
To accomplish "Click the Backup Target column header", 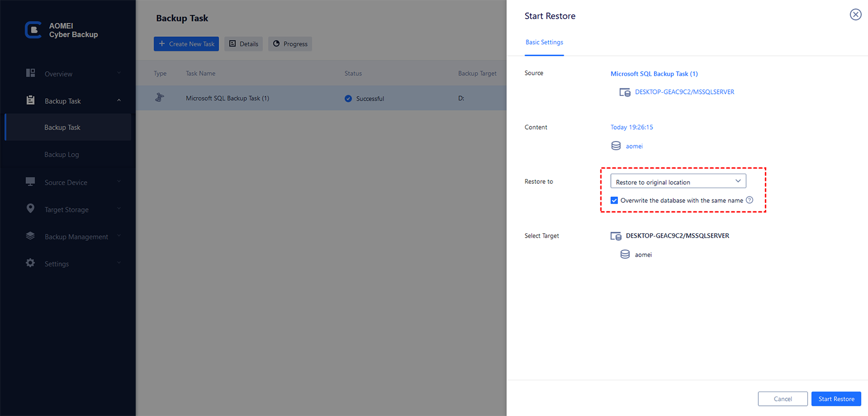I will coord(477,73).
